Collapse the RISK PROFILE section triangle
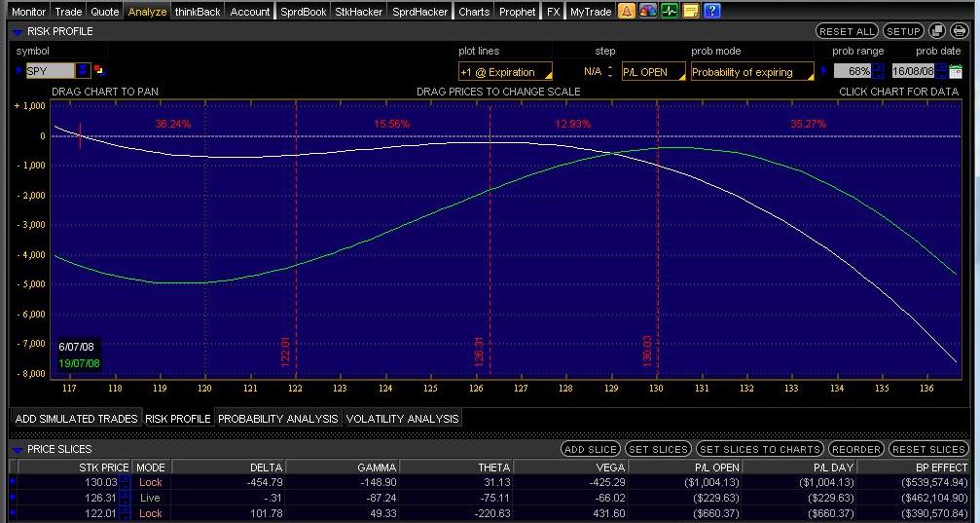 [18, 31]
